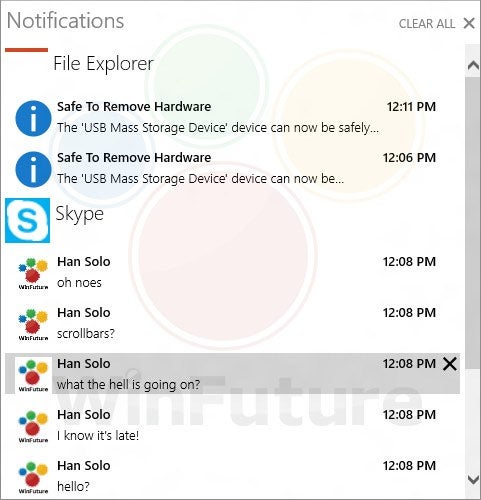This screenshot has width=481, height=500.
Task: Click info icon of 12:06 PM notification
Action: [33, 169]
